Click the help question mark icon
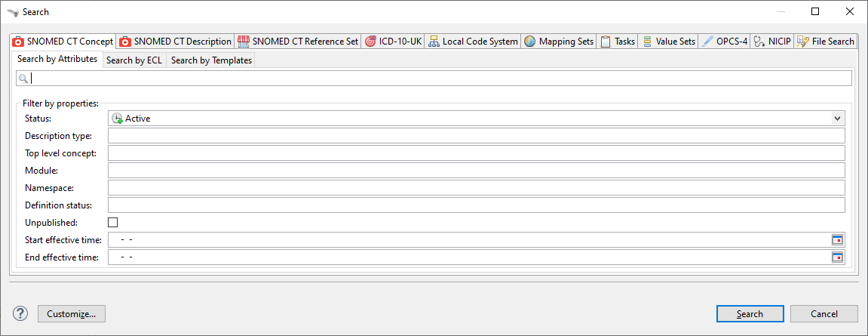Viewport: 868px width, 336px height. [20, 313]
